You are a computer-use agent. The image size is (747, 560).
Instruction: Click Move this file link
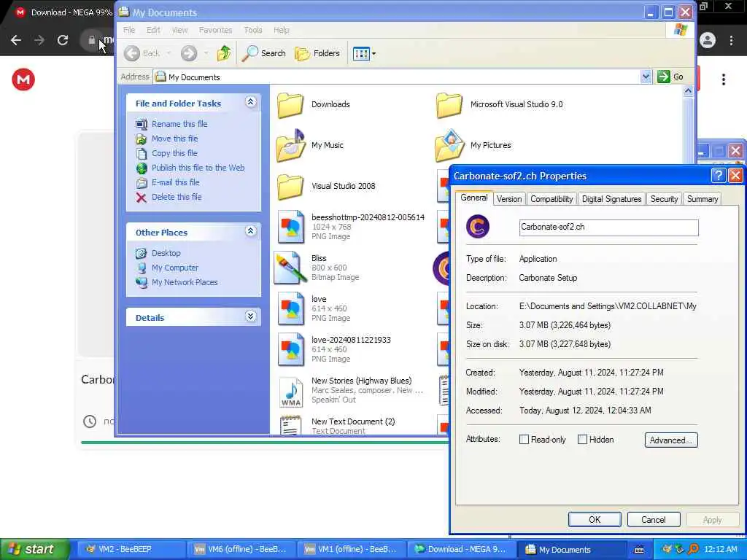(175, 139)
